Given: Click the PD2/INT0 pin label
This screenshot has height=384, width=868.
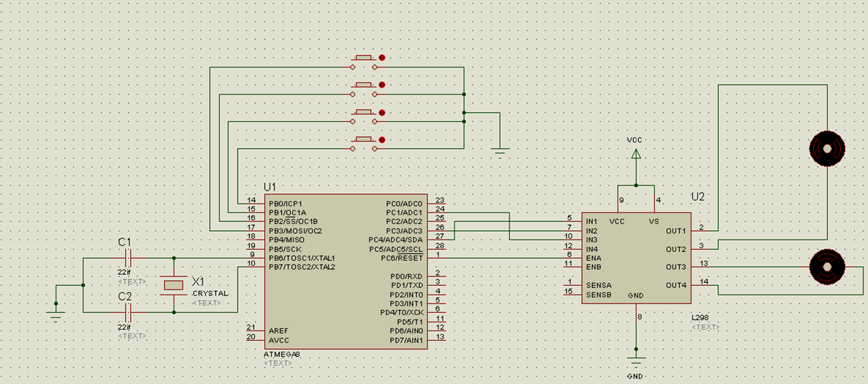Looking at the screenshot, I should point(406,295).
